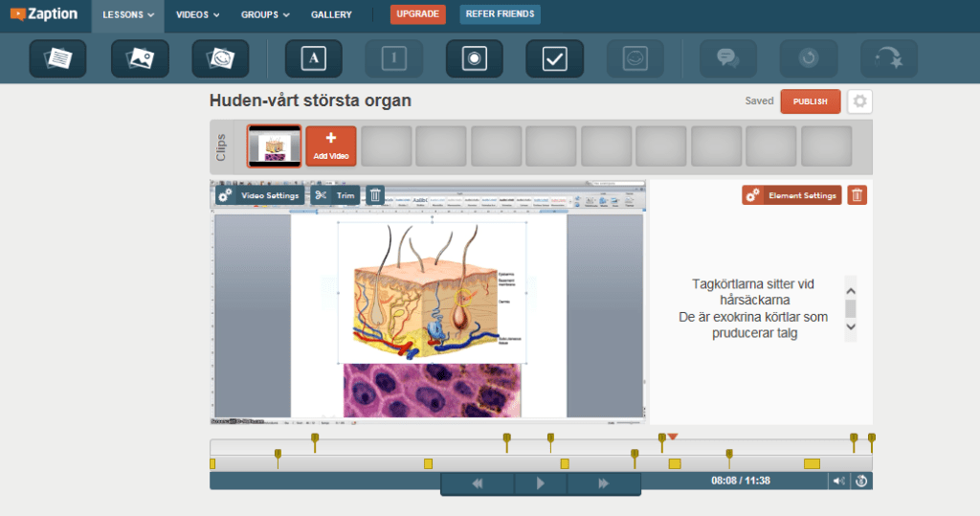Image resolution: width=980 pixels, height=516 pixels.
Task: Add a checkbox question element
Action: (554, 59)
